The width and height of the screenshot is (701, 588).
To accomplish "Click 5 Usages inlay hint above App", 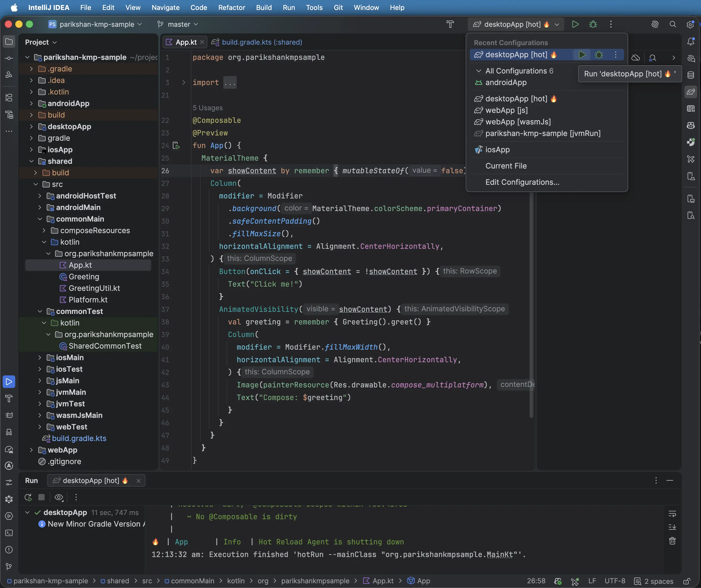I will [208, 108].
